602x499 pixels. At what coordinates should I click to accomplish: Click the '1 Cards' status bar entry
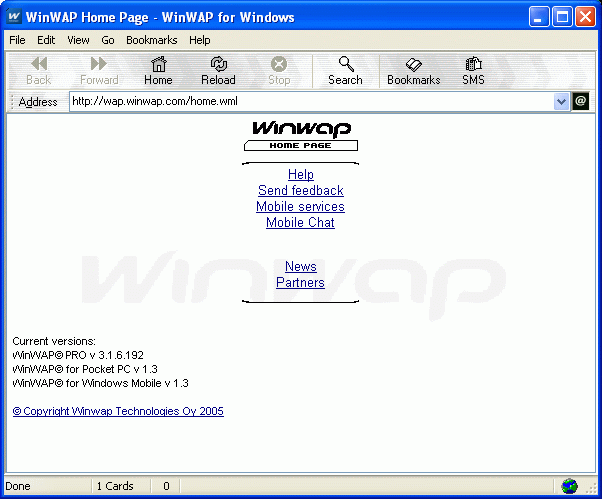(115, 486)
